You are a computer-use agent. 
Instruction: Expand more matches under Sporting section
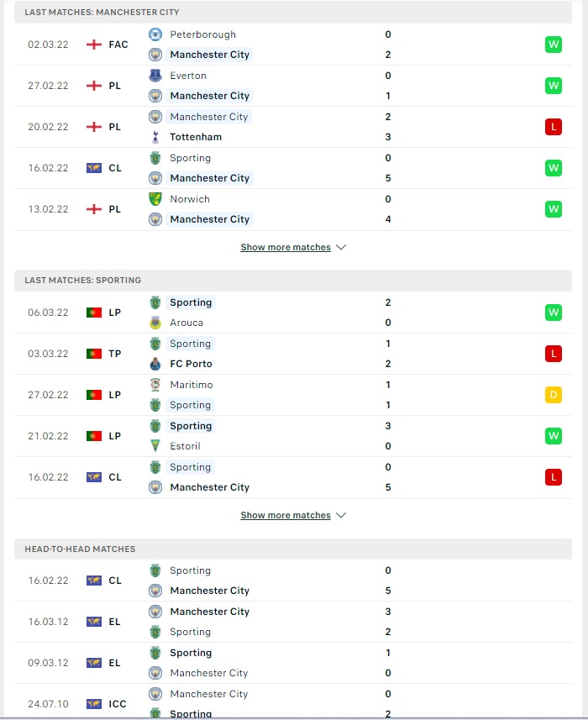click(x=286, y=516)
